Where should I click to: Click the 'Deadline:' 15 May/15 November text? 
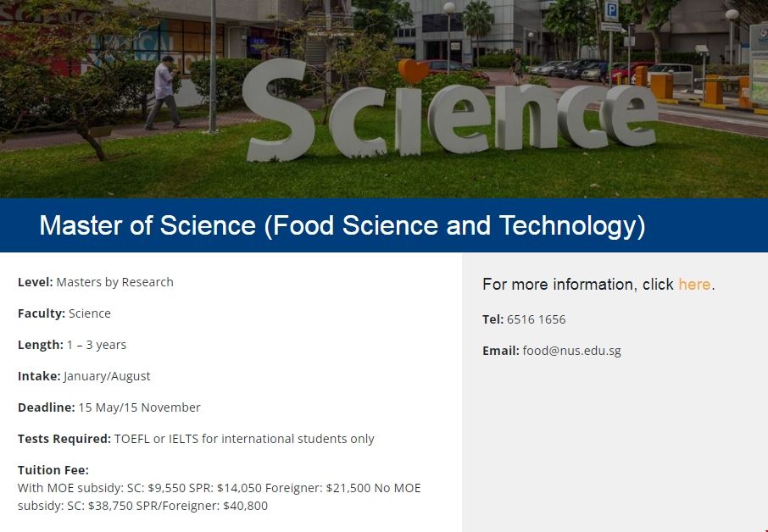coord(139,407)
